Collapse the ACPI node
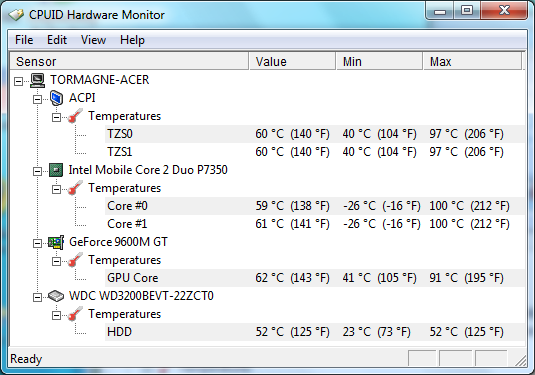Viewport: 535px width, 375px height. pyautogui.click(x=38, y=99)
